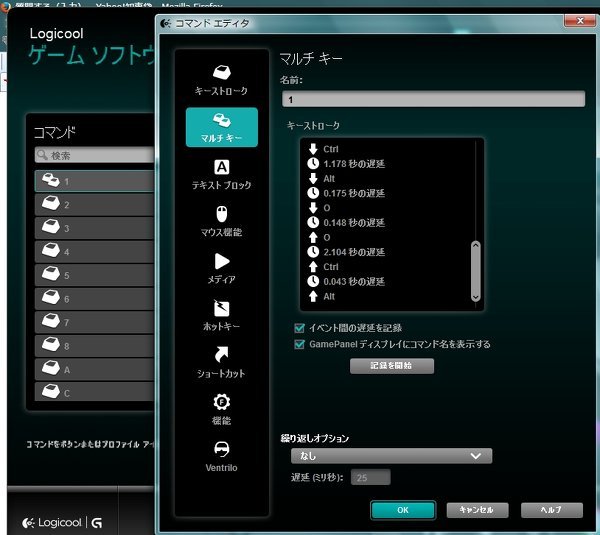Select the 0.175 秒の遅延 entry
Image resolution: width=600 pixels, height=535 pixels.
346,193
